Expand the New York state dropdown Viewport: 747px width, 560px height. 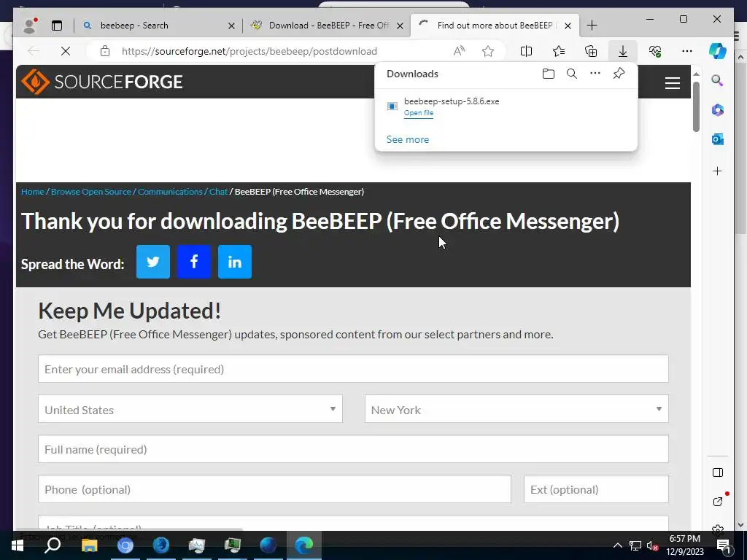516,409
